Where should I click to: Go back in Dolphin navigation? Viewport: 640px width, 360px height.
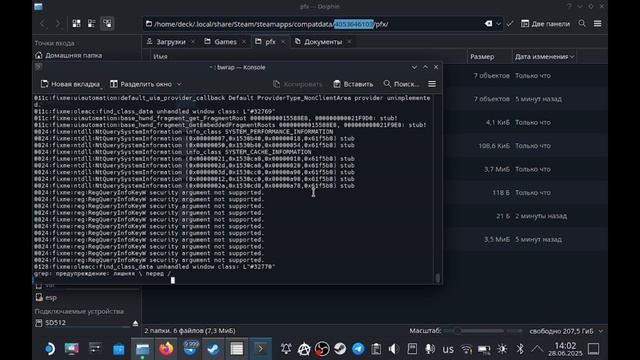[x=43, y=24]
